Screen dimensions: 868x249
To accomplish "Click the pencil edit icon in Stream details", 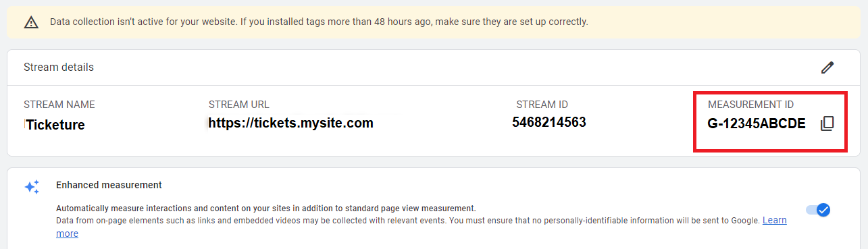I will click(x=827, y=67).
